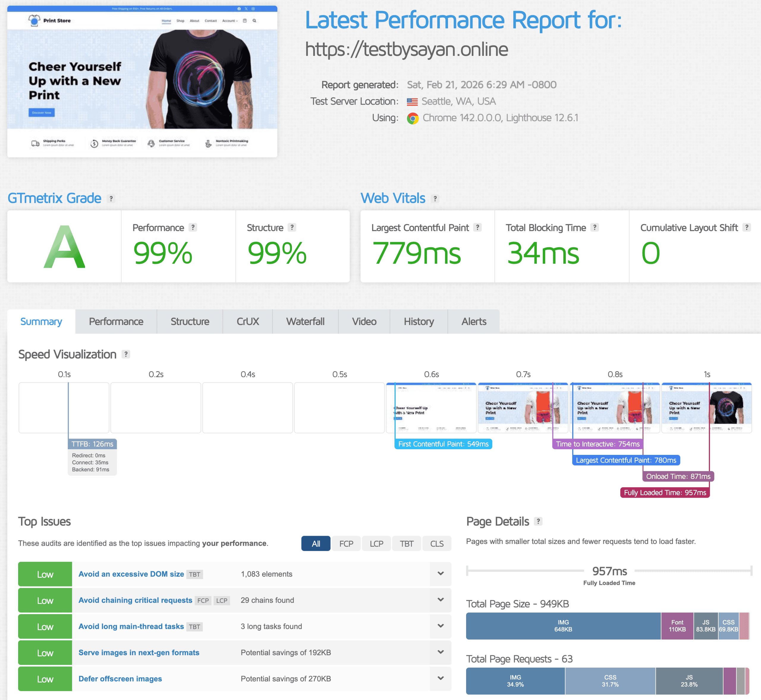761x700 pixels.
Task: Click the Performance score help icon
Action: (x=193, y=228)
